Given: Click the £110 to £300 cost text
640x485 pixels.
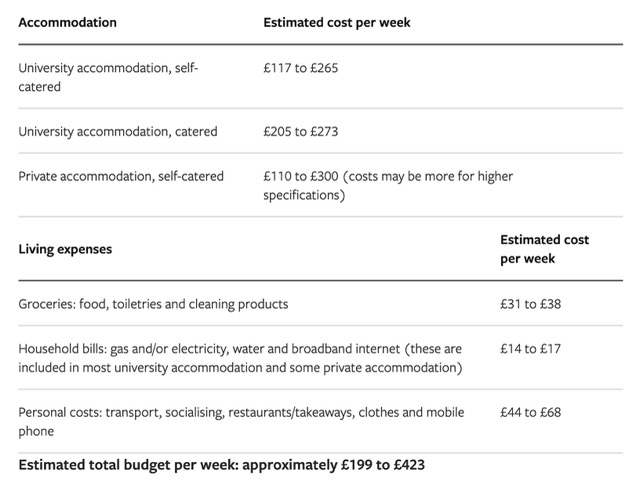Looking at the screenshot, I should (x=300, y=176).
